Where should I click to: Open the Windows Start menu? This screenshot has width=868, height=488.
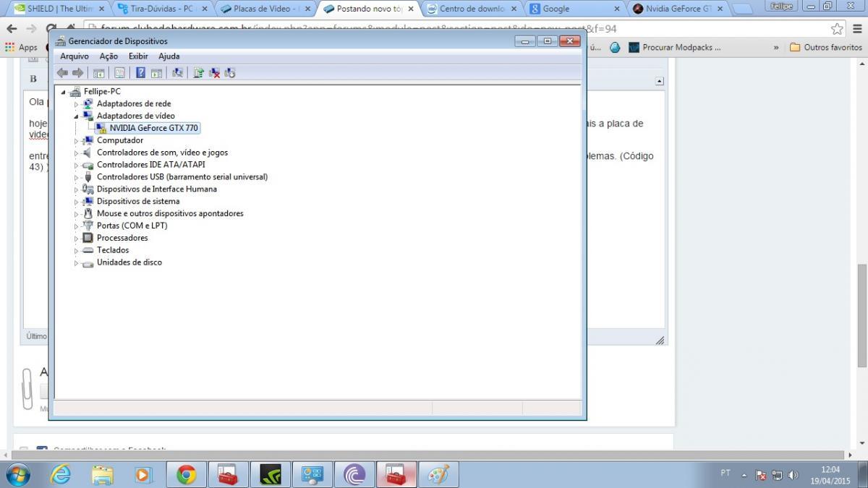[x=17, y=474]
